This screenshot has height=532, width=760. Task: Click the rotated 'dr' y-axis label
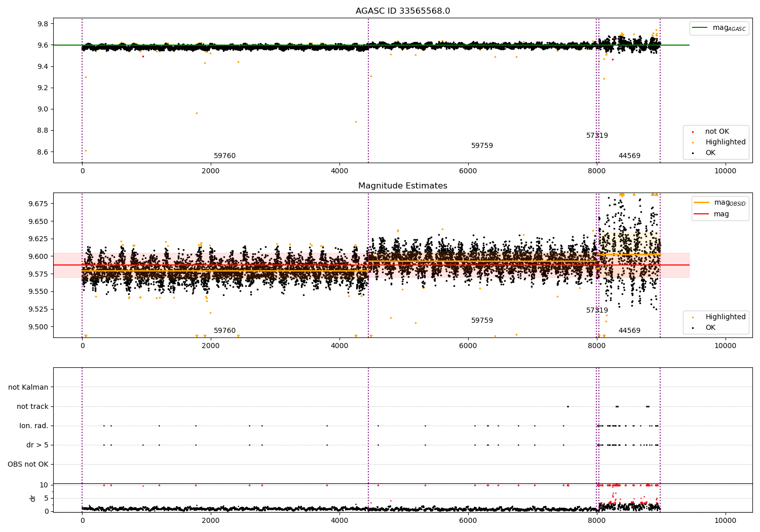pos(33,498)
